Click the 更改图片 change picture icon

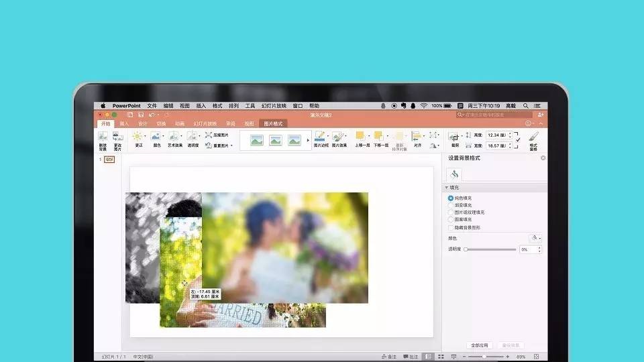click(118, 137)
